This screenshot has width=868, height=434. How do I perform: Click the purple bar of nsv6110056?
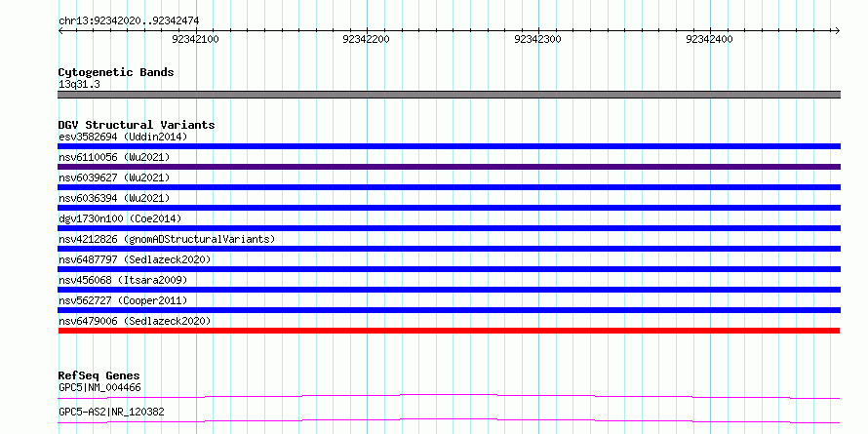(x=449, y=167)
